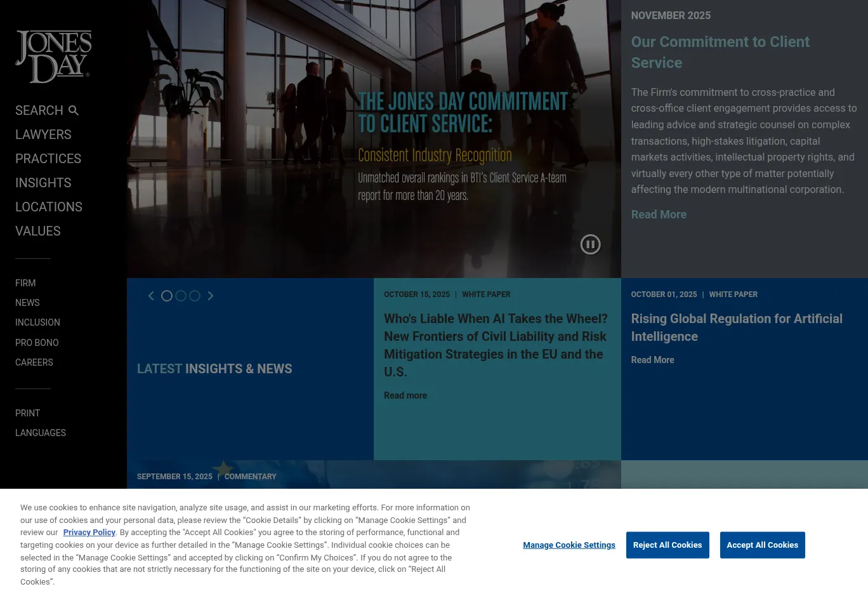This screenshot has width=868, height=603.
Task: Click Accept All Cookies button
Action: (x=762, y=545)
